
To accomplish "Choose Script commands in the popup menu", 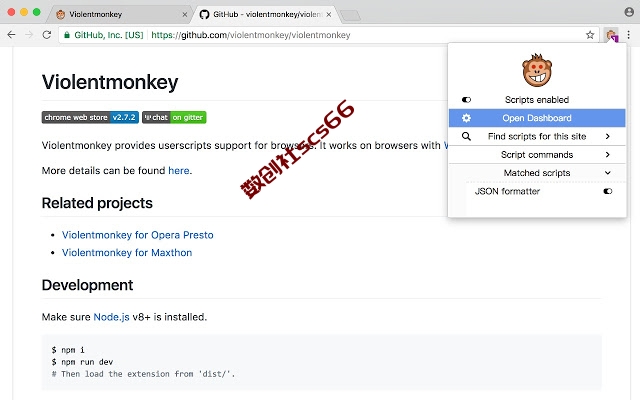I will (x=537, y=155).
